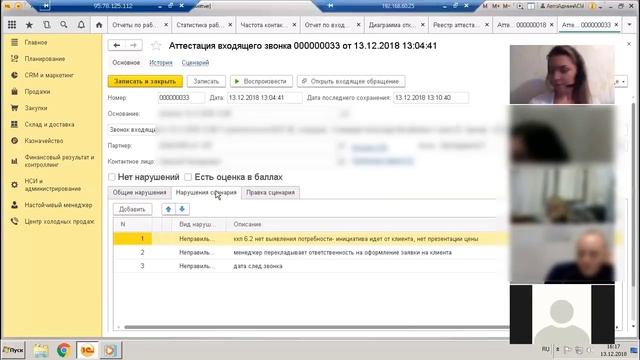Click the Номер input field
Screen dimensions: 640x360
(x=181, y=98)
